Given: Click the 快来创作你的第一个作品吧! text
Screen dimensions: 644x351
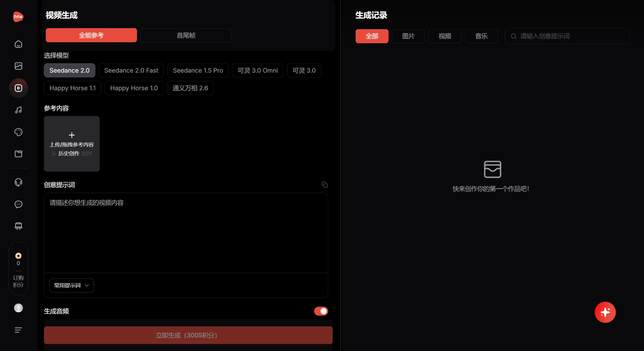Looking at the screenshot, I should pyautogui.click(x=491, y=189).
